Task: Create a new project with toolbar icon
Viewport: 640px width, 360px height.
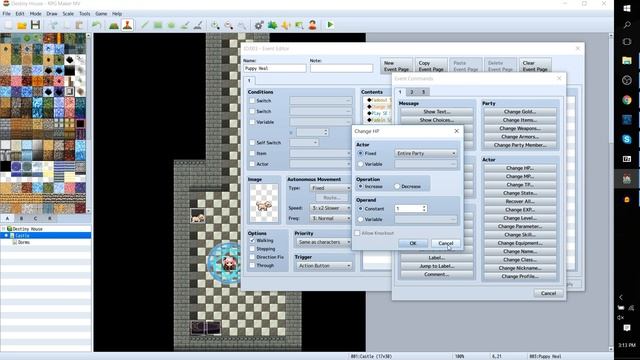Action: 8,25
